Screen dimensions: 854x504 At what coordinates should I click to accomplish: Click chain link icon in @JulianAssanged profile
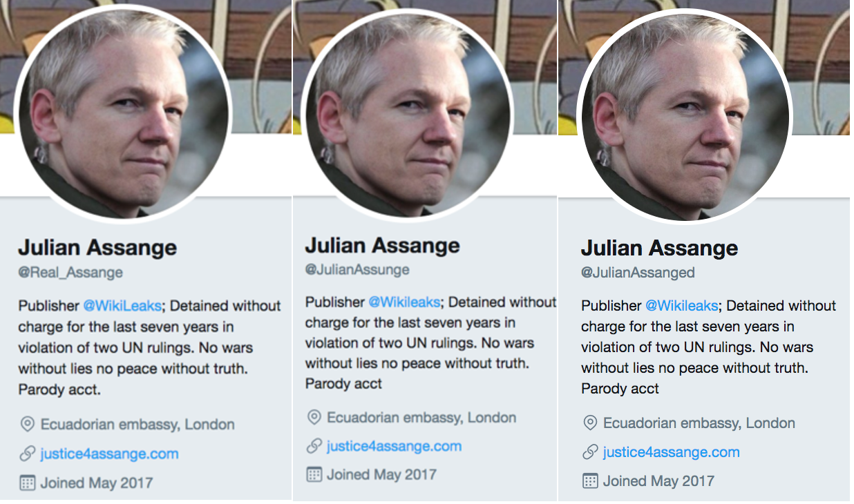coord(590,452)
